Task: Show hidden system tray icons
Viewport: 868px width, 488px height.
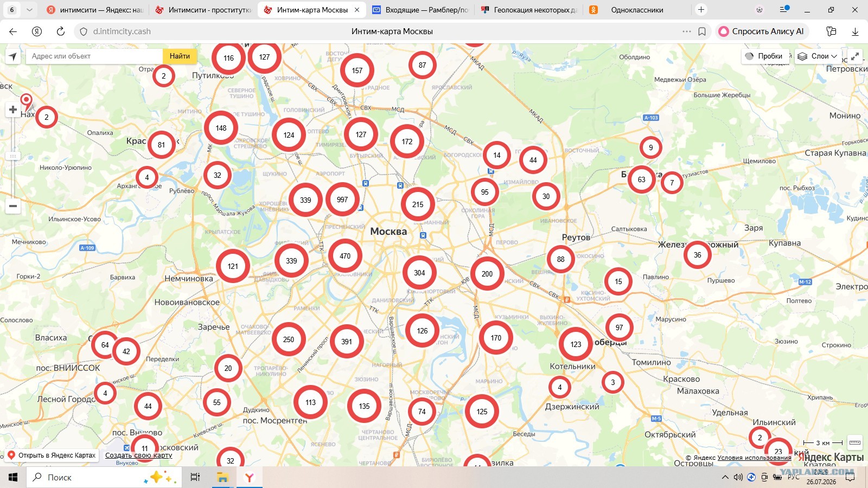Action: pyautogui.click(x=725, y=477)
